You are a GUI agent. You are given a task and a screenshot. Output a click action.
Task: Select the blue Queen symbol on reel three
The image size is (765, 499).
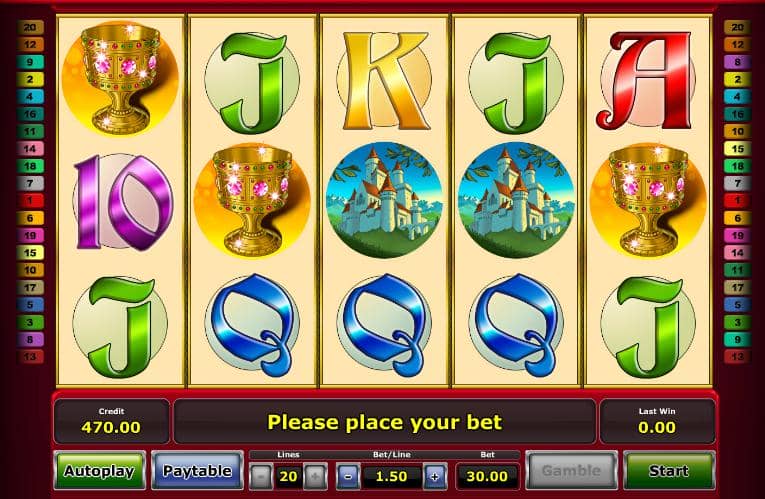click(384, 325)
